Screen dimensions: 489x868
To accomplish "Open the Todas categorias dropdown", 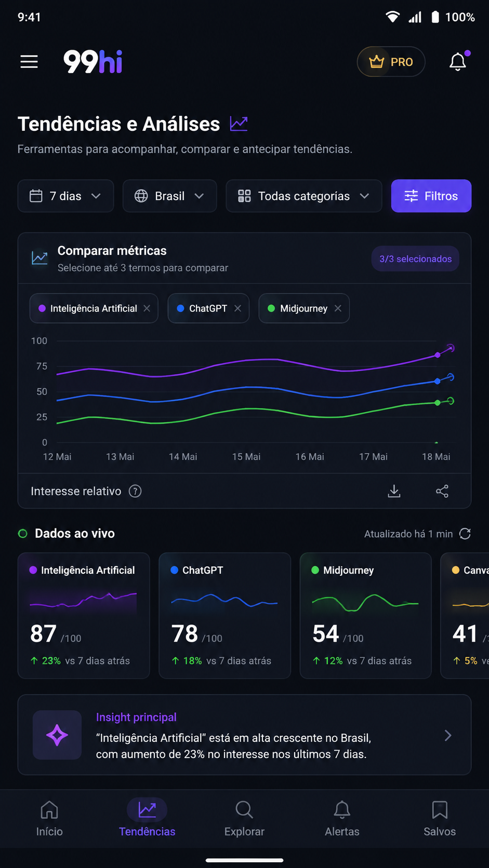I will point(303,196).
